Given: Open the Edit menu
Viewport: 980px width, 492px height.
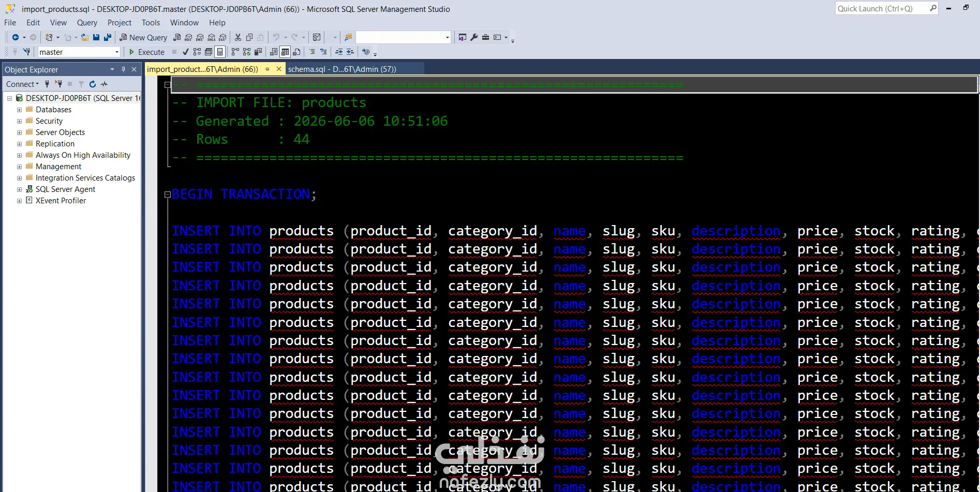Looking at the screenshot, I should 33,23.
